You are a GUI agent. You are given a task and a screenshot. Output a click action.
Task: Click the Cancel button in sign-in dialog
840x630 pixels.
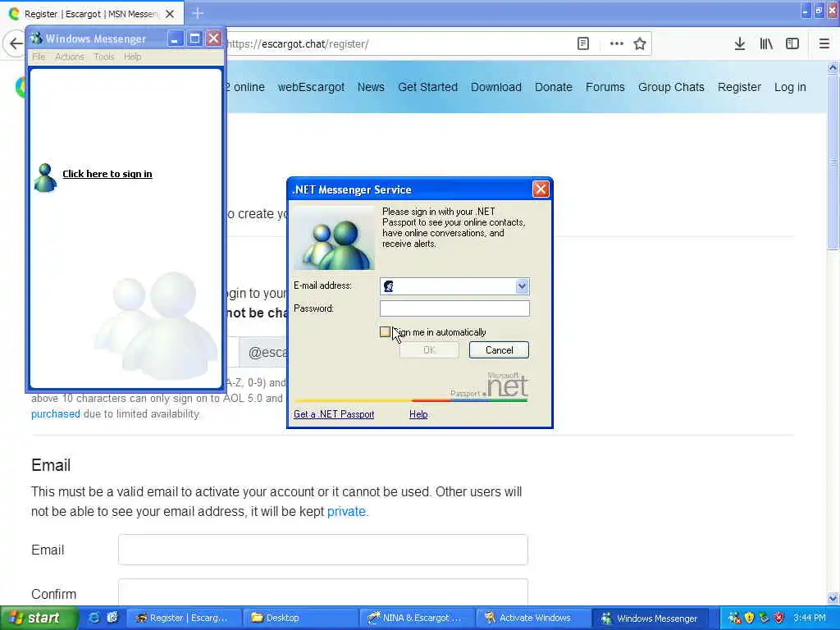(499, 349)
